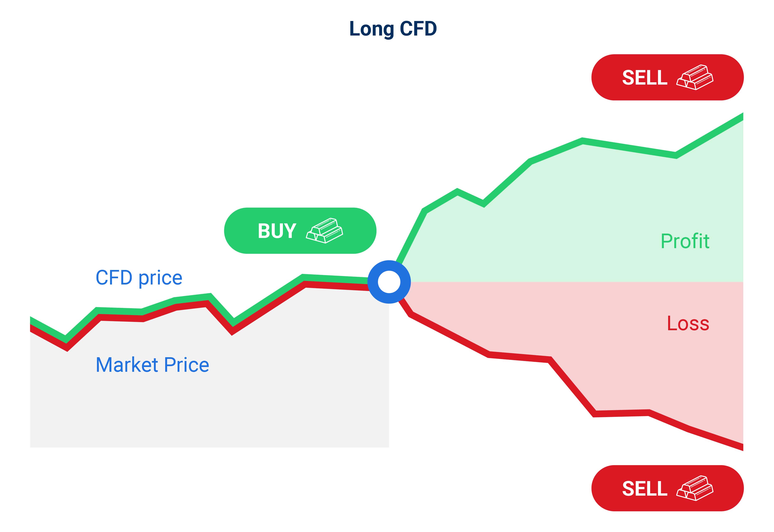This screenshot has width=774, height=532.
Task: Click SELL text in button above profit zone
Action: coord(645,77)
